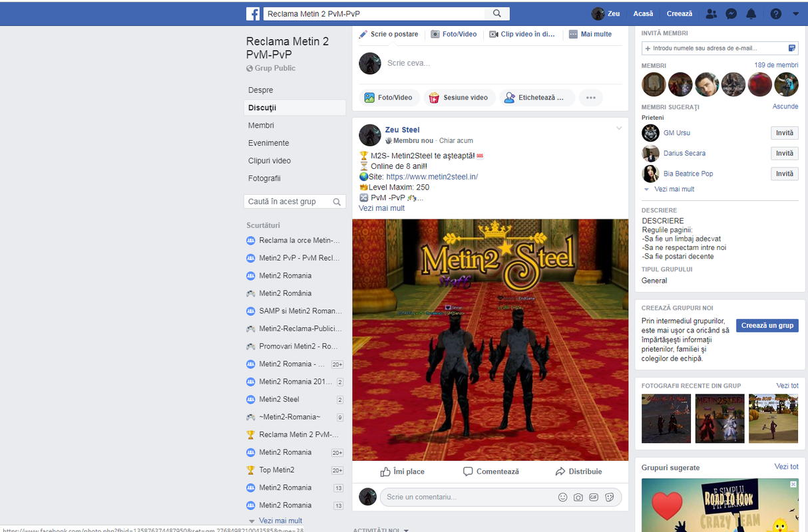Share post with Distribuie
Image resolution: width=808 pixels, height=532 pixels.
tap(578, 471)
